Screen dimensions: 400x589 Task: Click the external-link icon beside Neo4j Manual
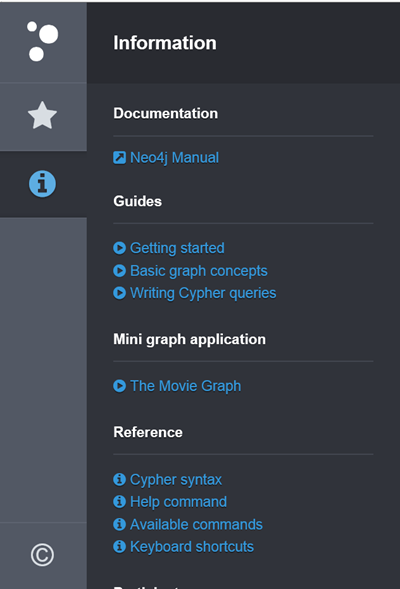[119, 158]
